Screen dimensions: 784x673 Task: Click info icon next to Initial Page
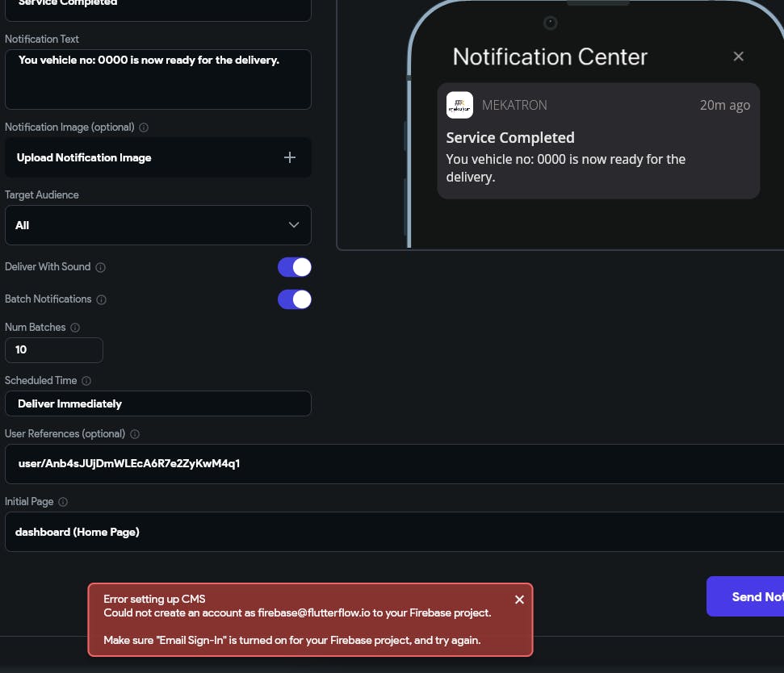pyautogui.click(x=63, y=502)
